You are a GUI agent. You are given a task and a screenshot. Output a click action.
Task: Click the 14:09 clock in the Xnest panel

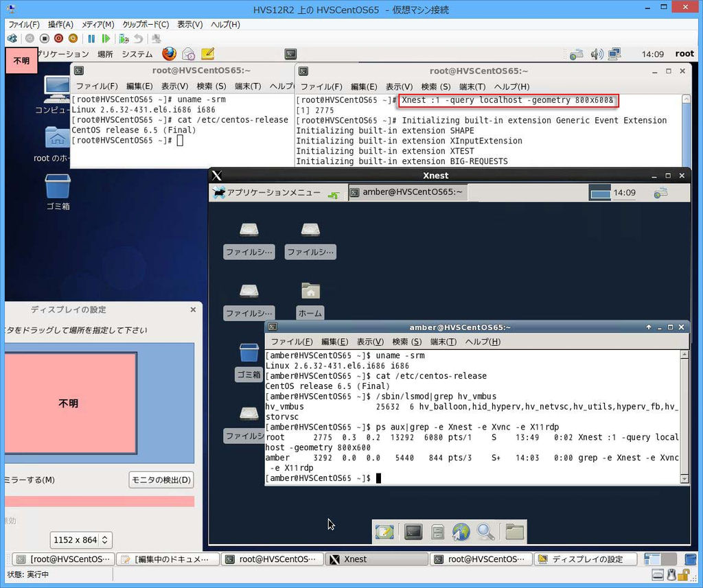pyautogui.click(x=624, y=193)
